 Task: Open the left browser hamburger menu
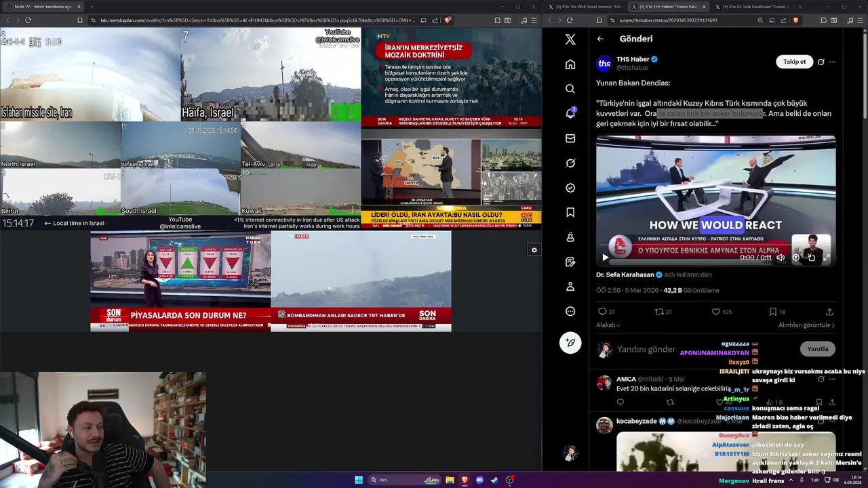pyautogui.click(x=532, y=20)
